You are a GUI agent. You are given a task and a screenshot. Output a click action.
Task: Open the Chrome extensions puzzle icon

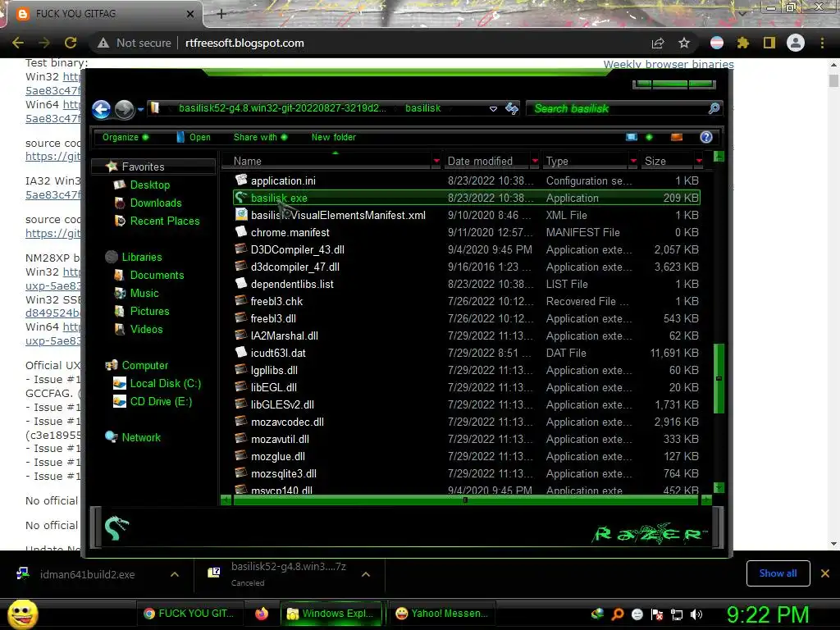742,43
